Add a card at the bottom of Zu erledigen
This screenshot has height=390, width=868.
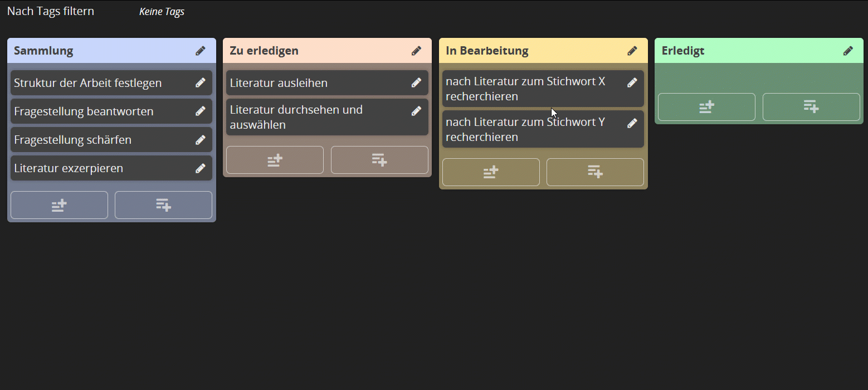click(379, 160)
